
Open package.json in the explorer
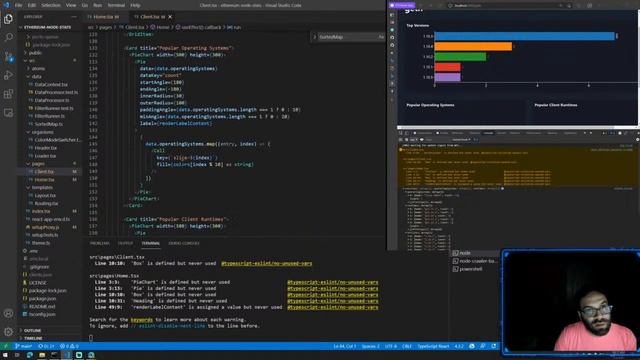pos(42,299)
